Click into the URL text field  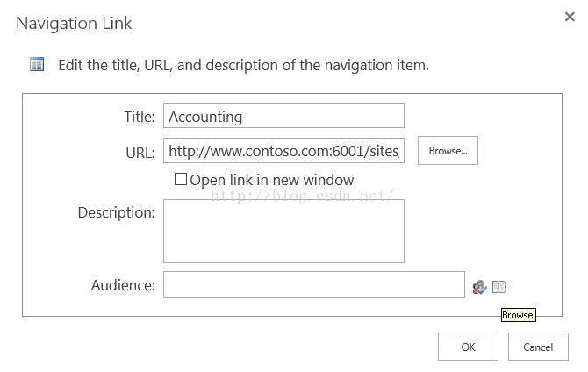click(283, 150)
